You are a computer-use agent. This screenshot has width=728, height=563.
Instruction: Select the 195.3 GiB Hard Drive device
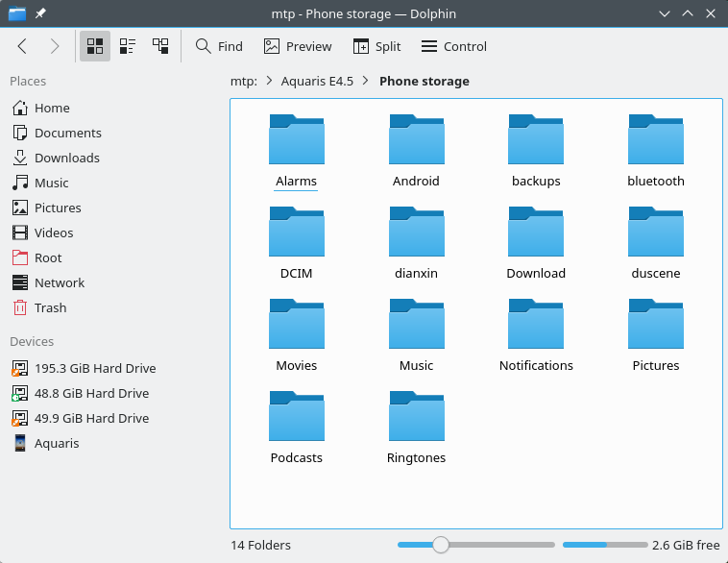click(94, 368)
